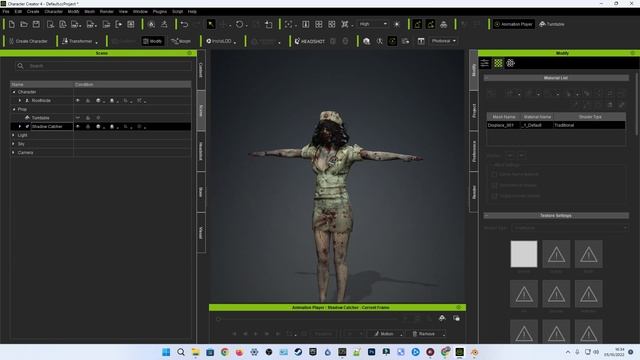
Task: Click the New Project icon
Action: pos(11,24)
